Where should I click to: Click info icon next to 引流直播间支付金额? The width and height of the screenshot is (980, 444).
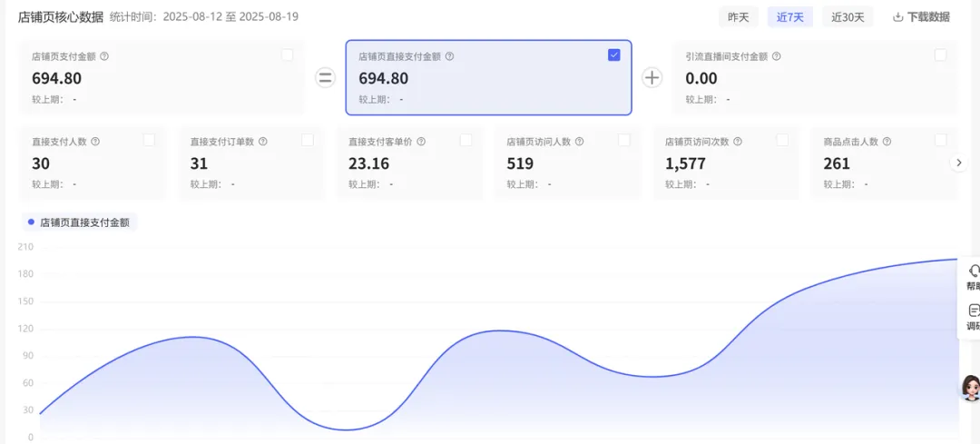(776, 56)
